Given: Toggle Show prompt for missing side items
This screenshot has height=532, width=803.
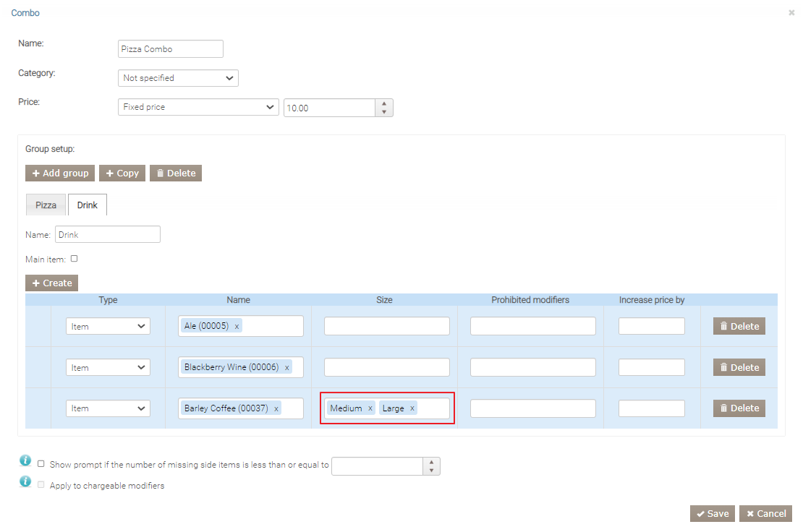Looking at the screenshot, I should click(x=41, y=464).
